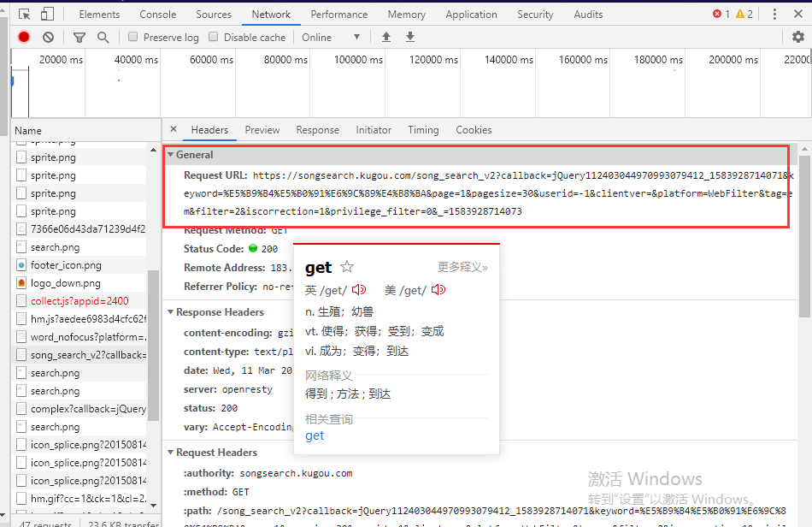Show the Preview tab of the request
This screenshot has height=527, width=812.
(262, 130)
